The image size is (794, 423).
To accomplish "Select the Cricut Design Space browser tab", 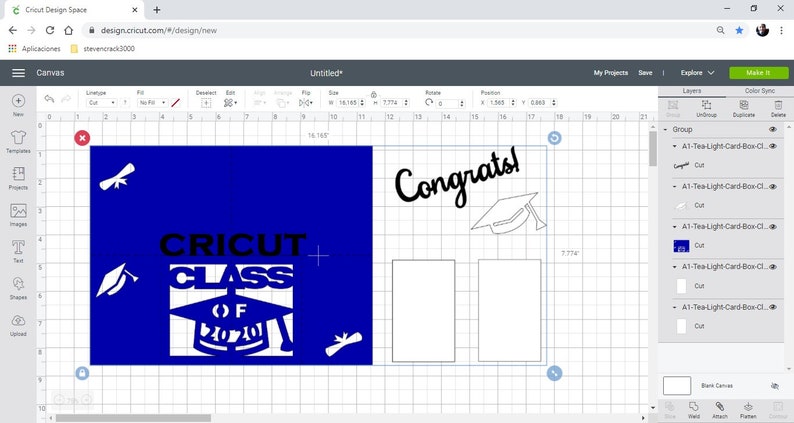I will [72, 10].
